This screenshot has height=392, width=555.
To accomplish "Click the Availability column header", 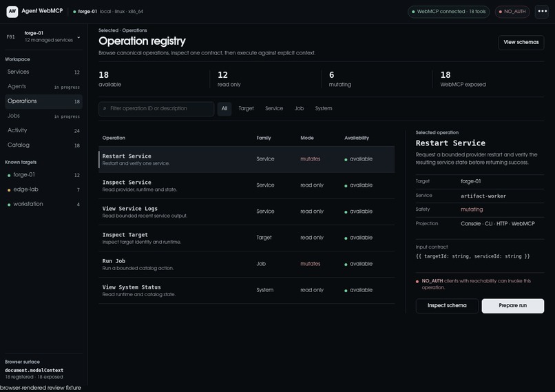I will (357, 138).
